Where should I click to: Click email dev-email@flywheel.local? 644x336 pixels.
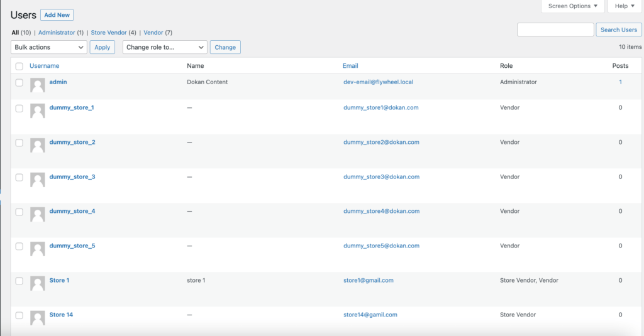[378, 82]
